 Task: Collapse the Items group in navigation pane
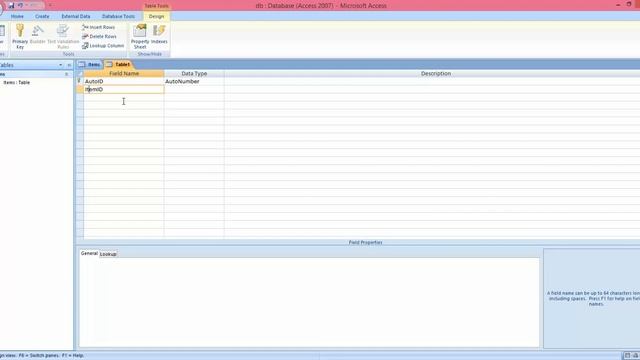pos(67,74)
